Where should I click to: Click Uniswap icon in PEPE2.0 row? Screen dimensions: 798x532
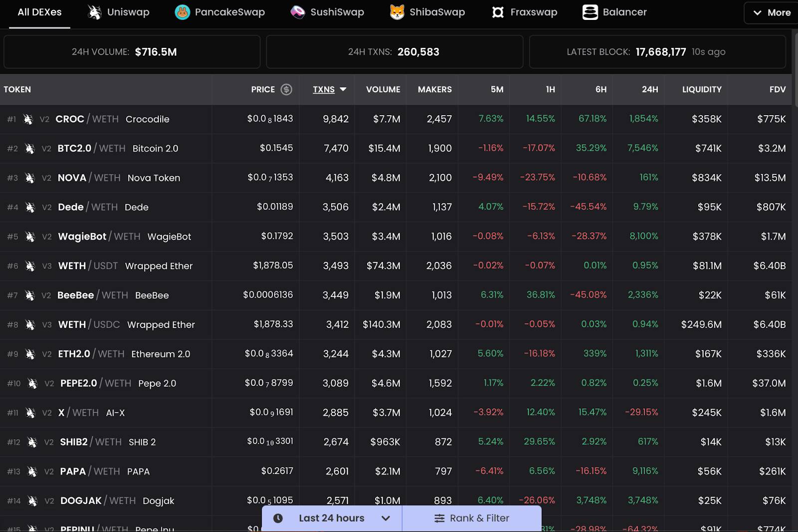click(x=32, y=384)
